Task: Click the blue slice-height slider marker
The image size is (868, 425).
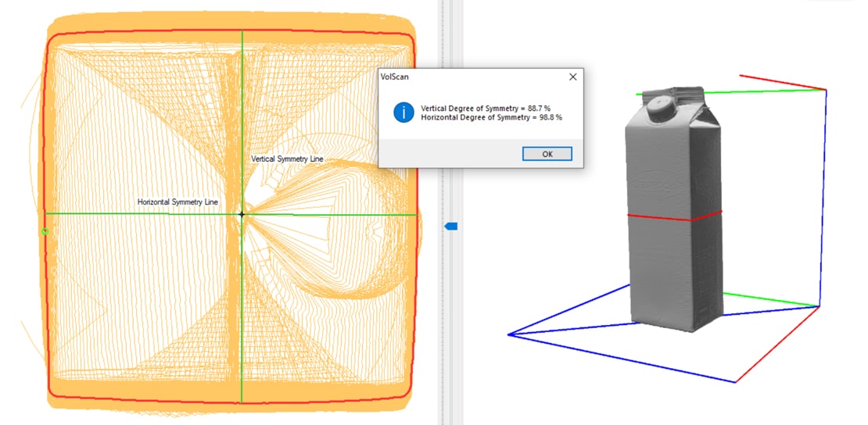Action: click(x=451, y=227)
